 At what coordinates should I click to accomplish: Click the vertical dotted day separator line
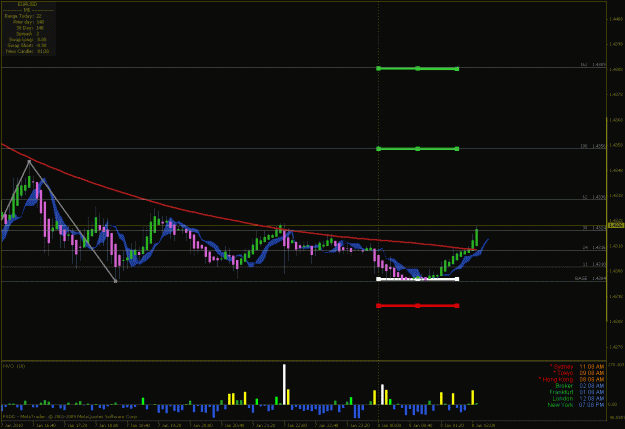(x=378, y=179)
